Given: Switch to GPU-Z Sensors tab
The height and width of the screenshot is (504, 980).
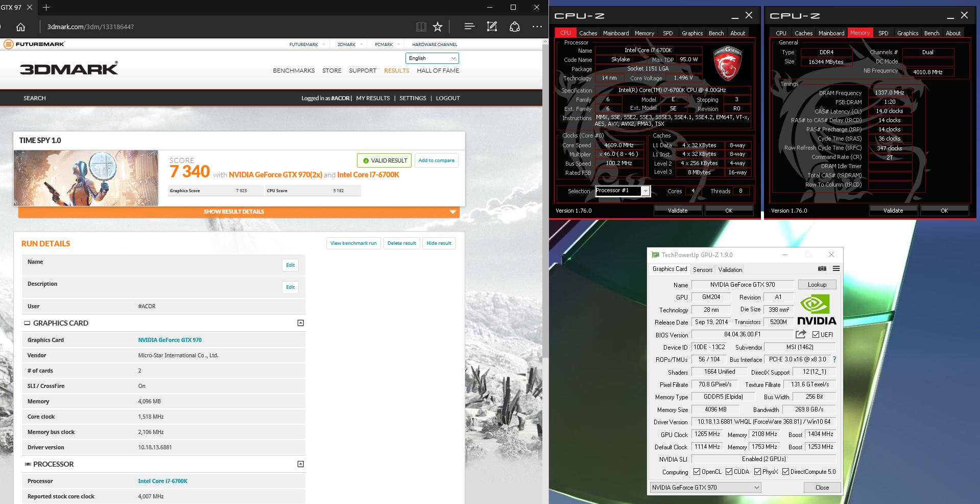Looking at the screenshot, I should (702, 269).
